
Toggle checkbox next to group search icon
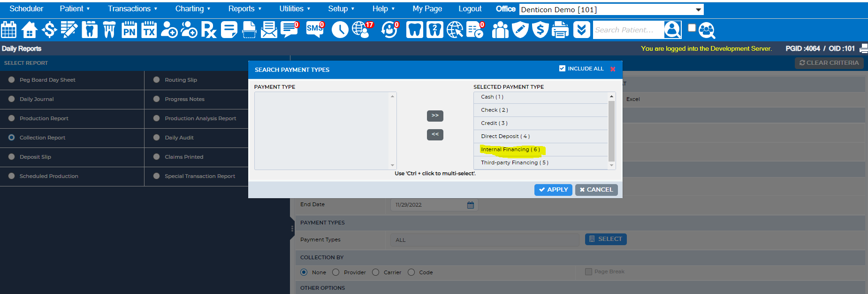tap(692, 28)
